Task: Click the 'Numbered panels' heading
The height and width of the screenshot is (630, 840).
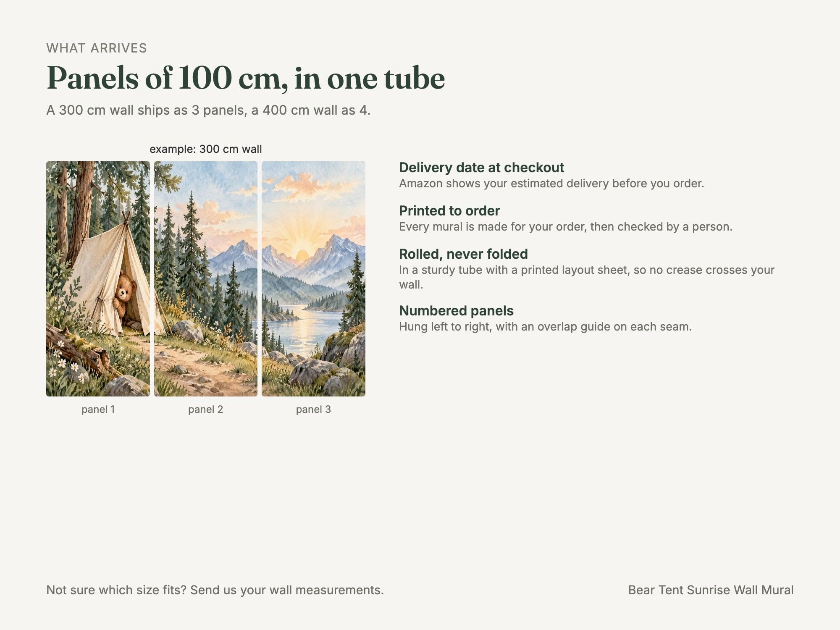Action: [x=456, y=311]
